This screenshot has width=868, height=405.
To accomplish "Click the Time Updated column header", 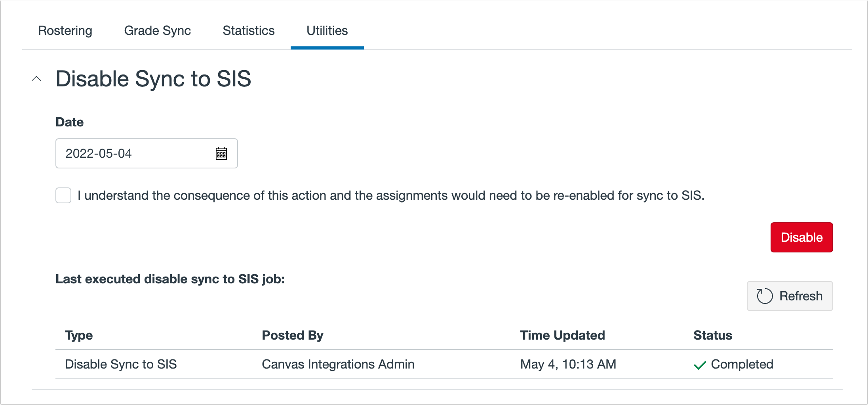I will tap(562, 335).
